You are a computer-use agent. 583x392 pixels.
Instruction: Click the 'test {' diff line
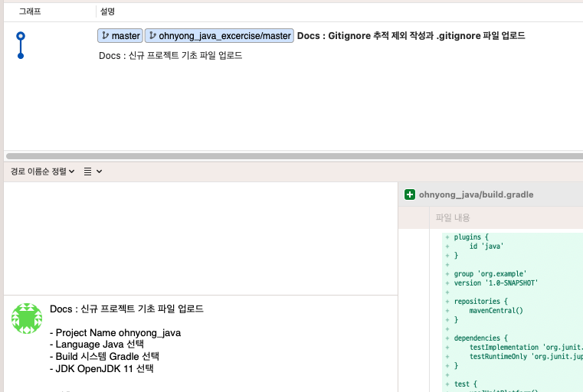466,384
